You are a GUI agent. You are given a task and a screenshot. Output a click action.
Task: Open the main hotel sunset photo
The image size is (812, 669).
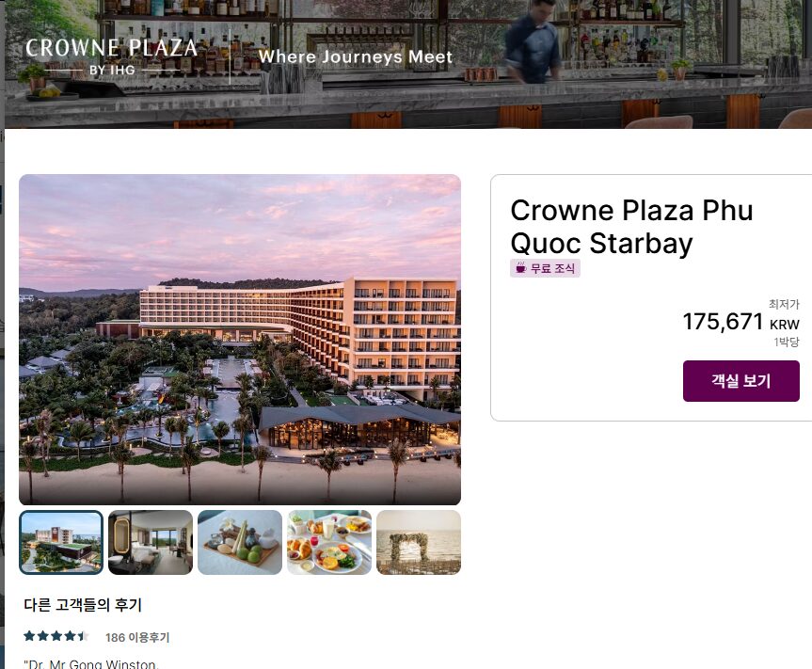tap(240, 340)
